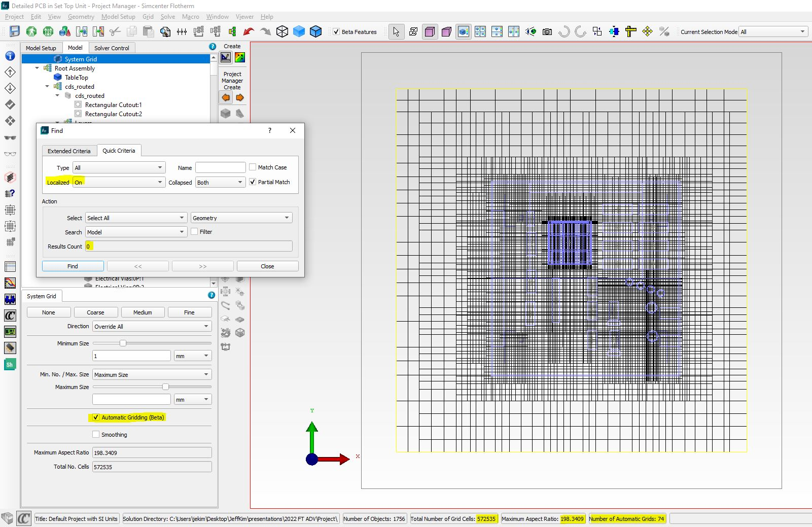Enable the Match Case checkbox
The width and height of the screenshot is (812, 527).
coord(253,167)
